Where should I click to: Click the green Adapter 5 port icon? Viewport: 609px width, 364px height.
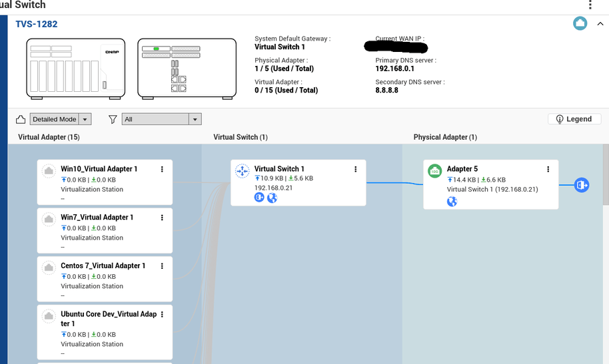(x=434, y=171)
